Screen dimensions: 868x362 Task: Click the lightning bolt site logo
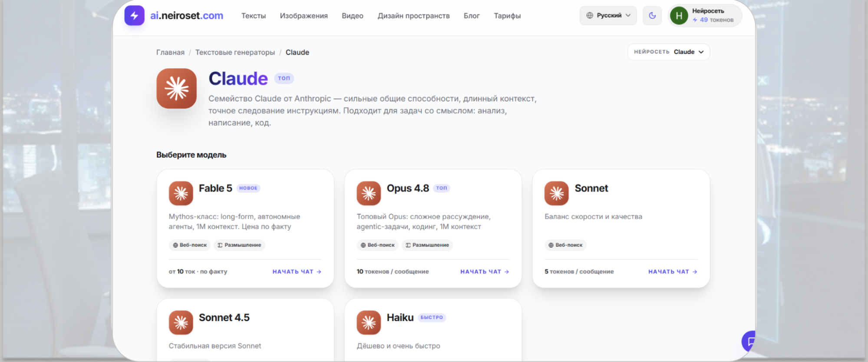134,16
